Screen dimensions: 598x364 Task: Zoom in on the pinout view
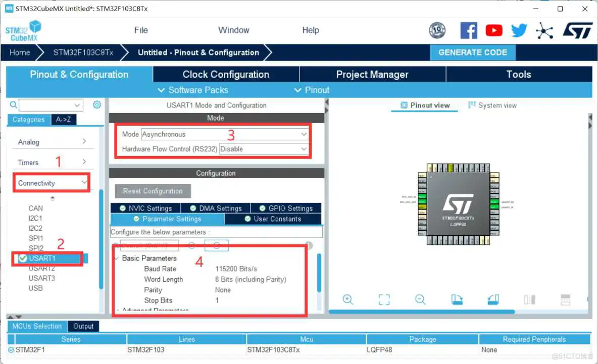pyautogui.click(x=347, y=299)
